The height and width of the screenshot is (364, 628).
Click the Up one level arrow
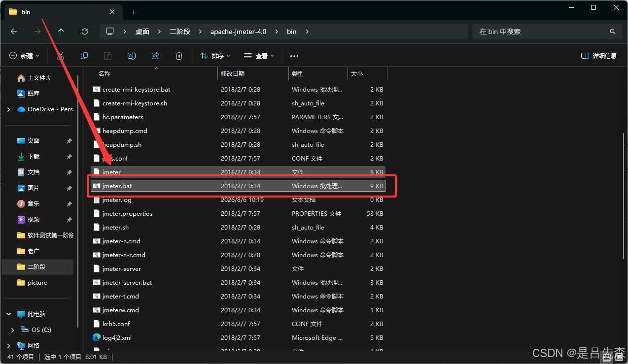coord(61,32)
